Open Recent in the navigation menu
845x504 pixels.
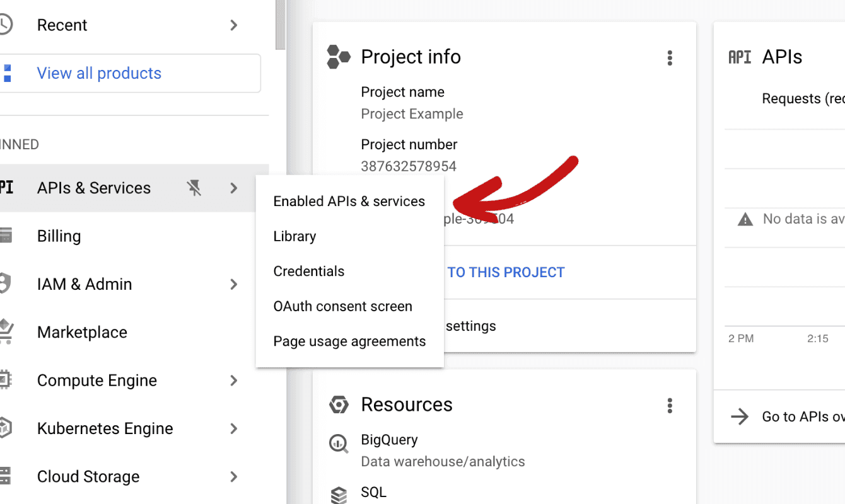pos(134,25)
